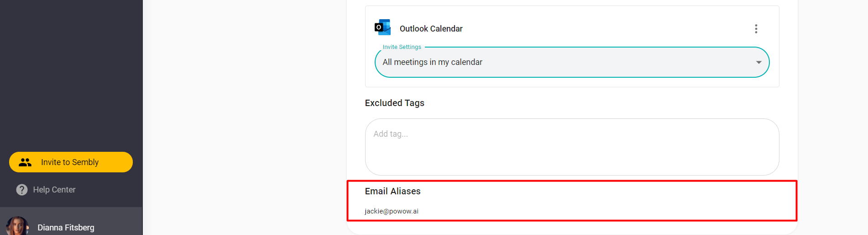The image size is (868, 235).
Task: Select the "All meetings in my calendar" combo box
Action: click(x=572, y=62)
